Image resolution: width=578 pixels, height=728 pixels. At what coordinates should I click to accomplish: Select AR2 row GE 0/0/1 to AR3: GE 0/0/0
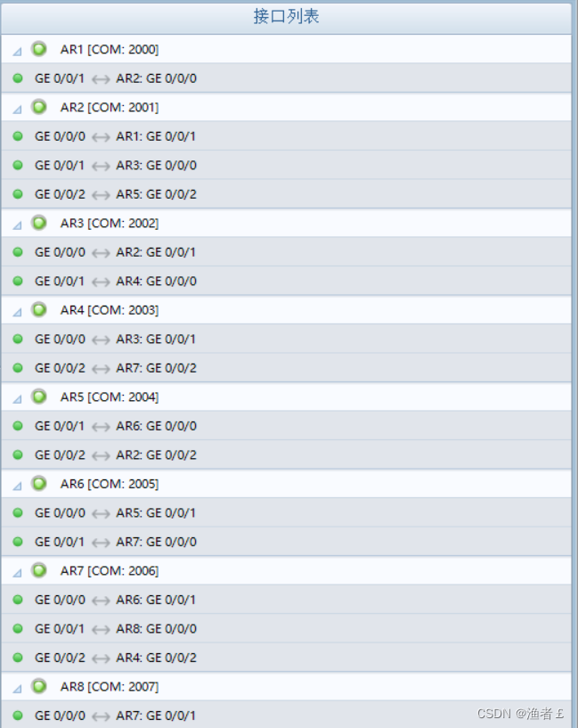tap(286, 165)
